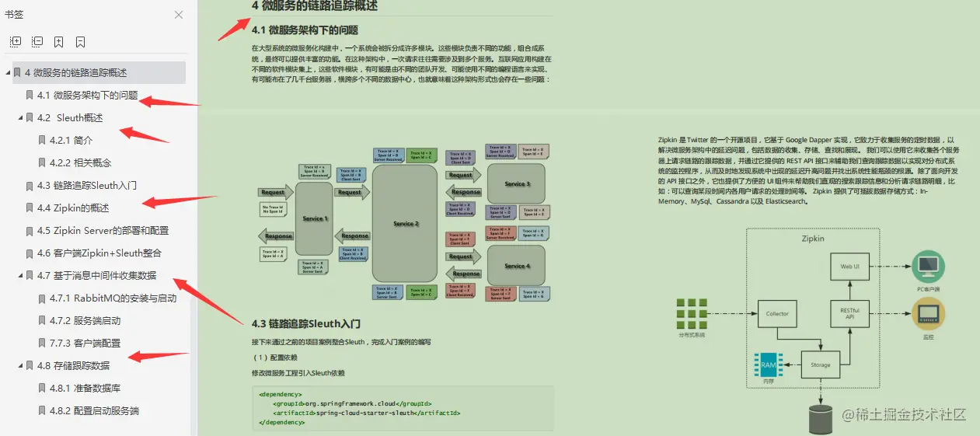Screen dimensions: 980x436
Task: Click the add bookmark icon
Action: coord(59,42)
